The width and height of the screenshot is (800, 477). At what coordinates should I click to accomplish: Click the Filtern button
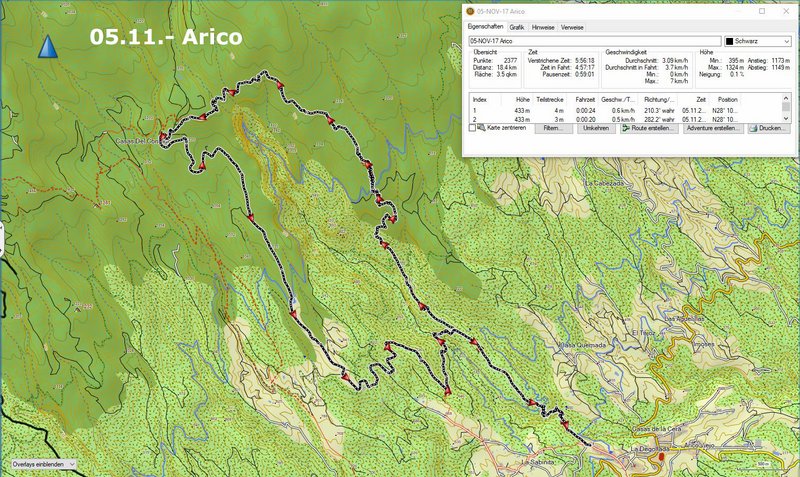[551, 129]
